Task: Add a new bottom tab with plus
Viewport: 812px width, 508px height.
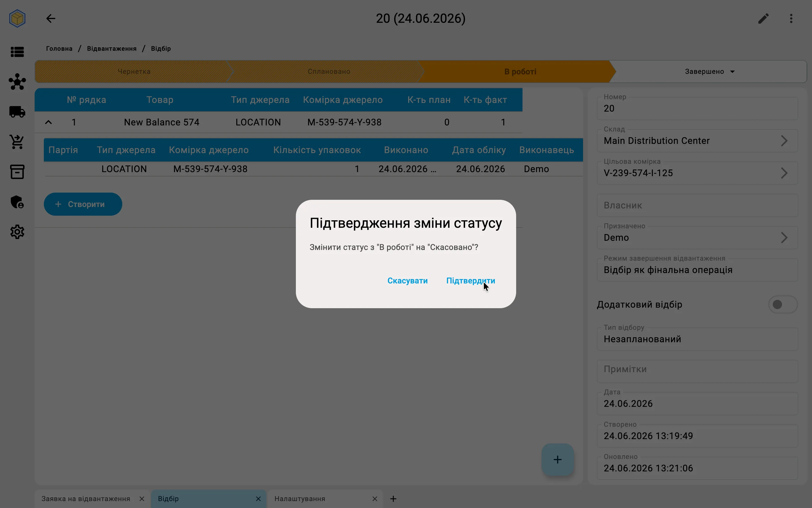Action: pos(393,499)
